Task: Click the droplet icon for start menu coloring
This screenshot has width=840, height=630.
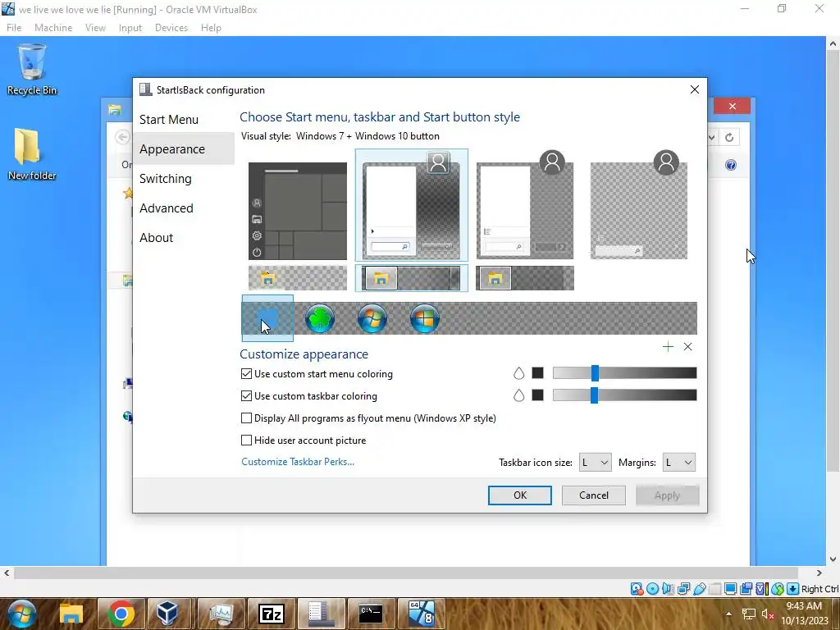Action: tap(518, 373)
